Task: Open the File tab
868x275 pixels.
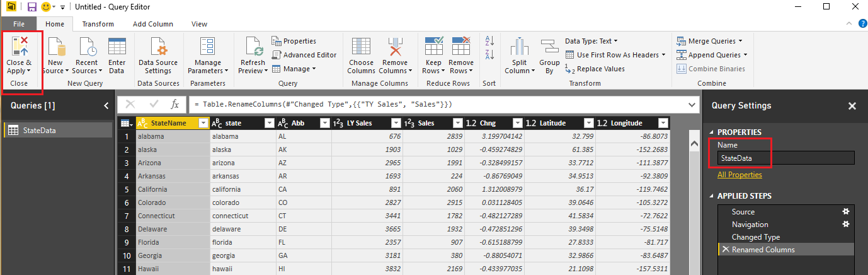Action: (19, 24)
